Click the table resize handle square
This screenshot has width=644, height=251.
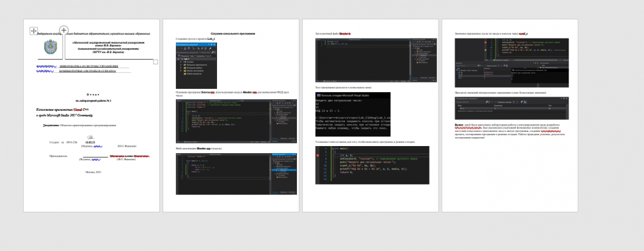155,62
